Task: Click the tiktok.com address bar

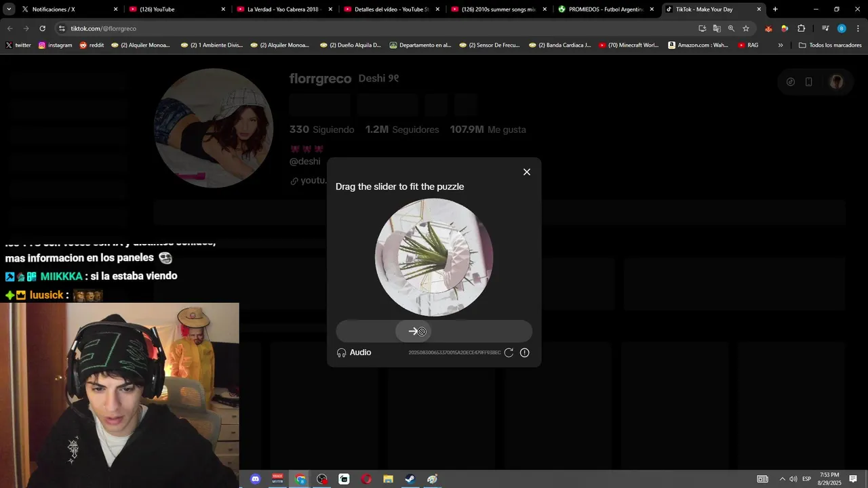Action: [380, 28]
